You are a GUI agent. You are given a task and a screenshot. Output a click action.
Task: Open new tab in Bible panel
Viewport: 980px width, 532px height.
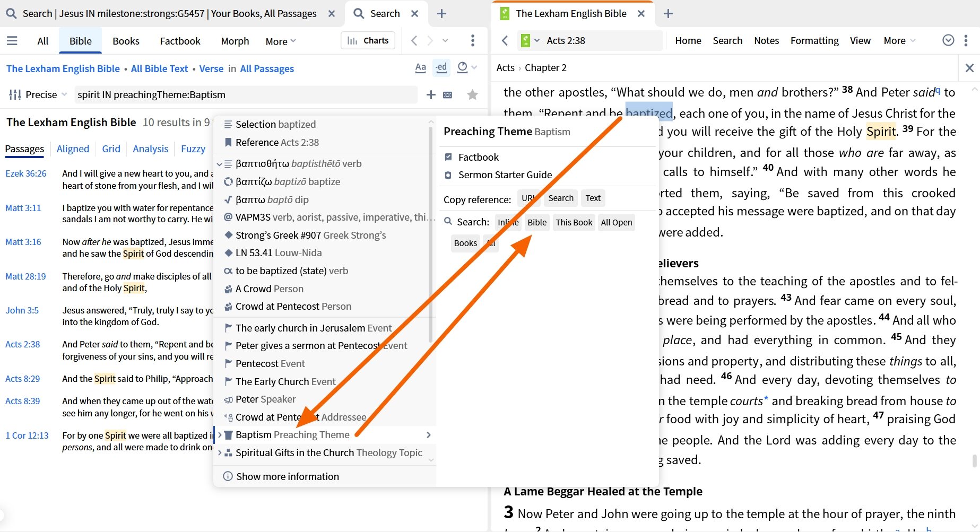point(668,14)
